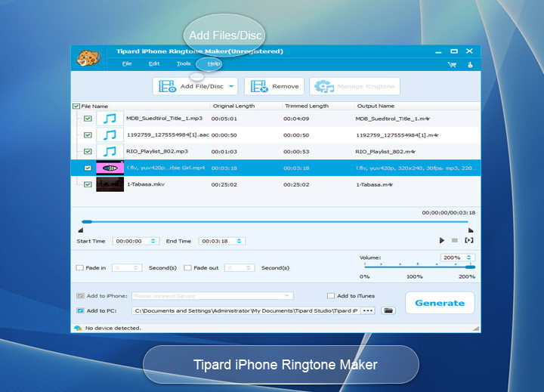Expand the Add File/Disc dropdown arrow

pyautogui.click(x=231, y=86)
